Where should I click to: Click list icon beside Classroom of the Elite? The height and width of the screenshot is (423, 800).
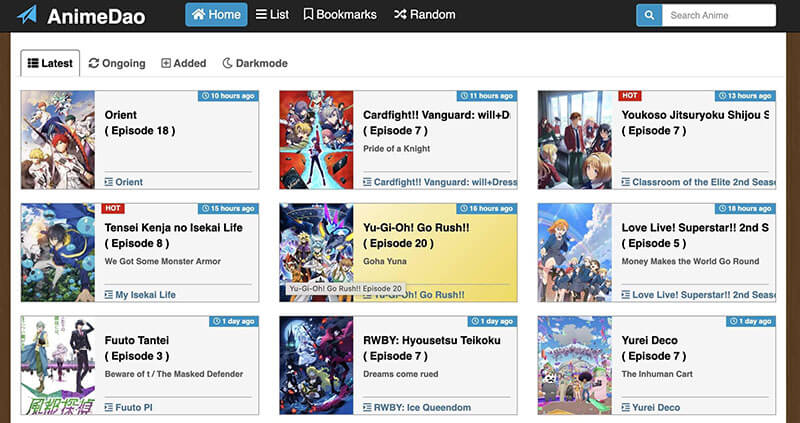[626, 182]
